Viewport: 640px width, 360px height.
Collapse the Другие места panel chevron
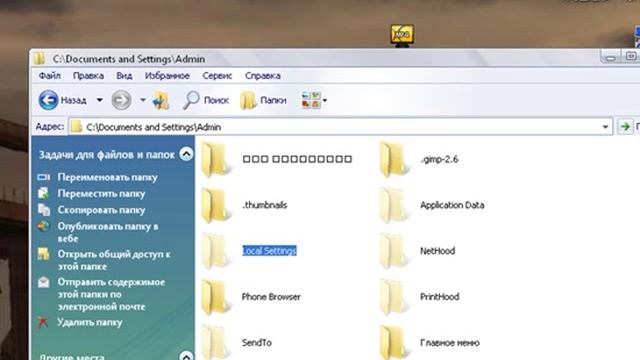(x=186, y=356)
